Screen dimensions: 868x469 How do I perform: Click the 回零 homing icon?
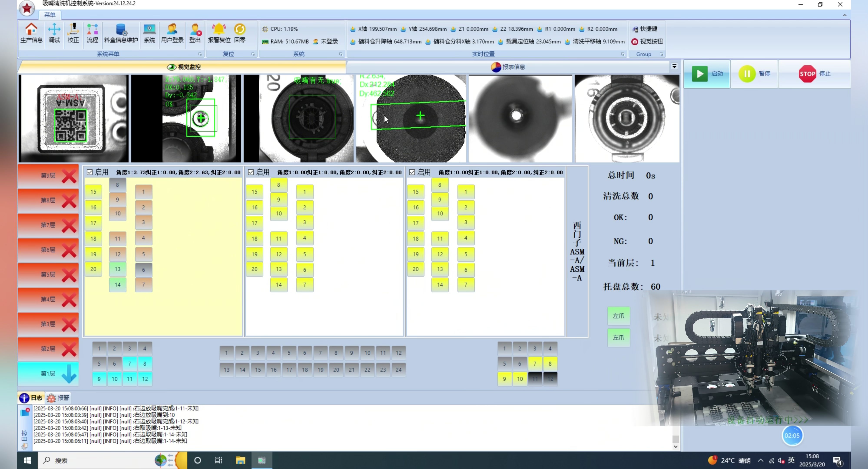240,33
